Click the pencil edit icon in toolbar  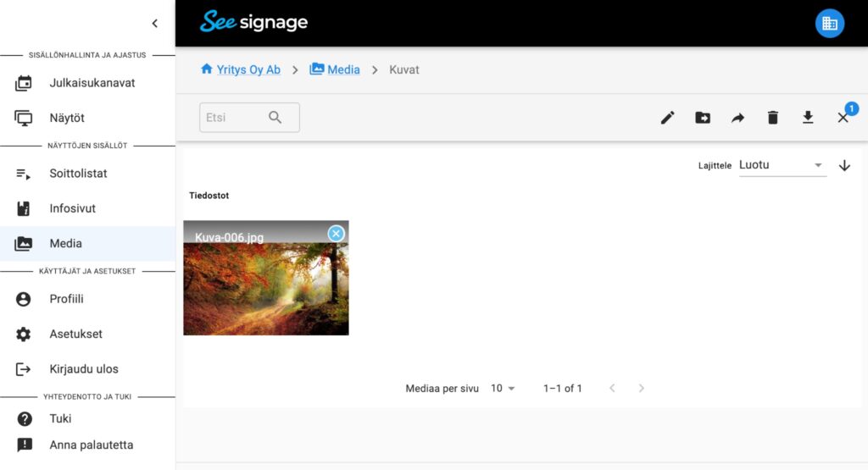click(x=668, y=118)
